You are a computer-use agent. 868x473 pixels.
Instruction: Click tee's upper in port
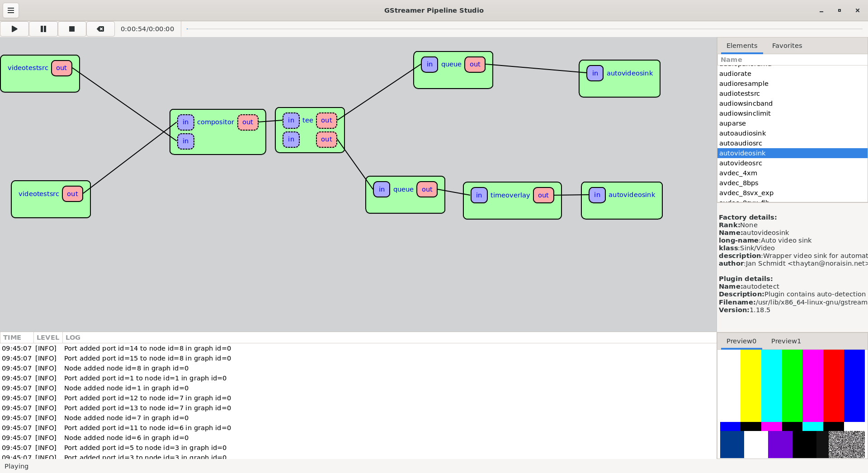[291, 121]
